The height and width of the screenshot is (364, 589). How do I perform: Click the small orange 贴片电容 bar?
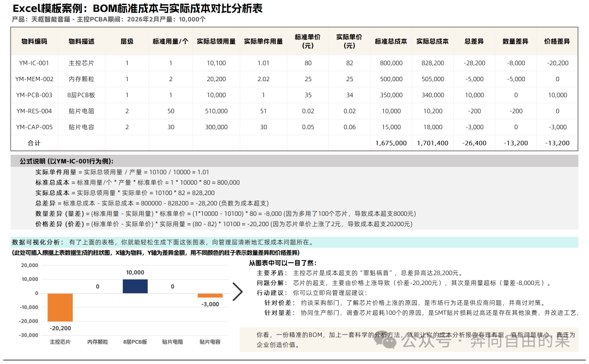click(x=210, y=295)
